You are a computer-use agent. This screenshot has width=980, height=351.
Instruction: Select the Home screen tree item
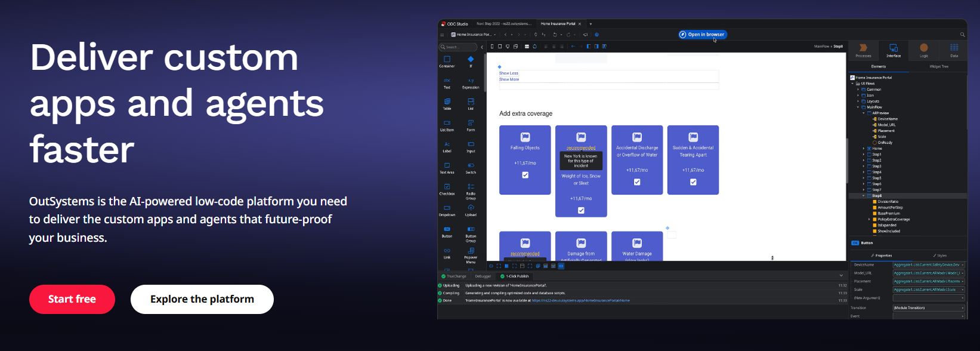click(x=877, y=149)
